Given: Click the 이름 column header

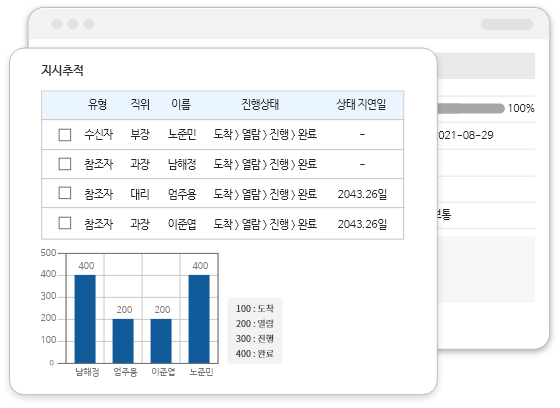Looking at the screenshot, I should (181, 104).
